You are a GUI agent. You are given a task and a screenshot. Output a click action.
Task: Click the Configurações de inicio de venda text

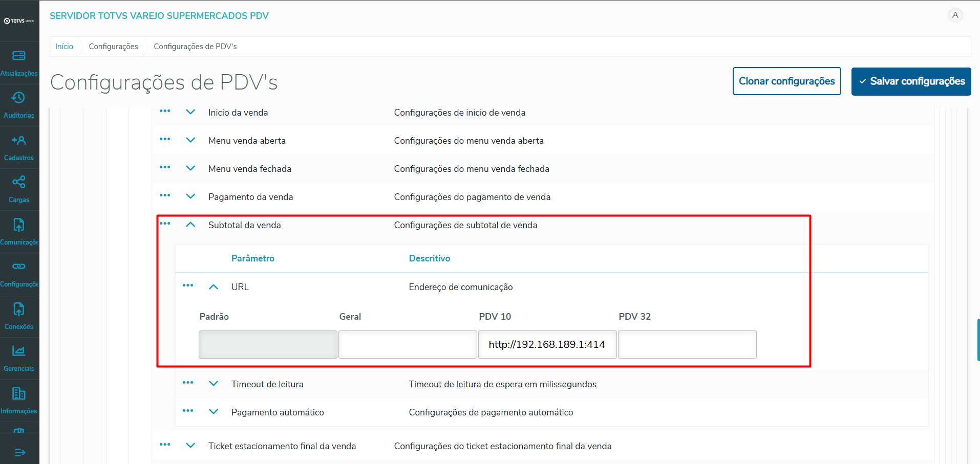(460, 113)
